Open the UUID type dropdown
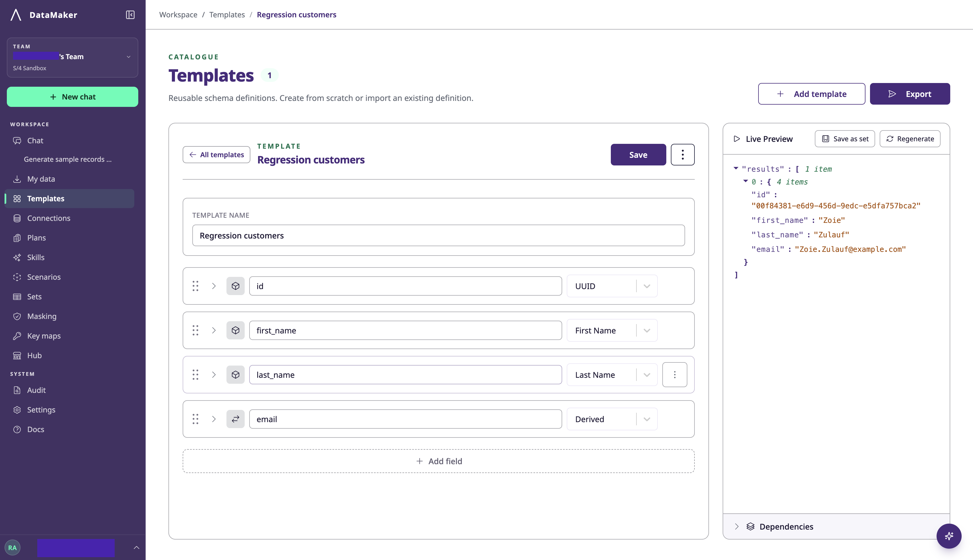Viewport: 973px width, 560px height. [x=612, y=286]
